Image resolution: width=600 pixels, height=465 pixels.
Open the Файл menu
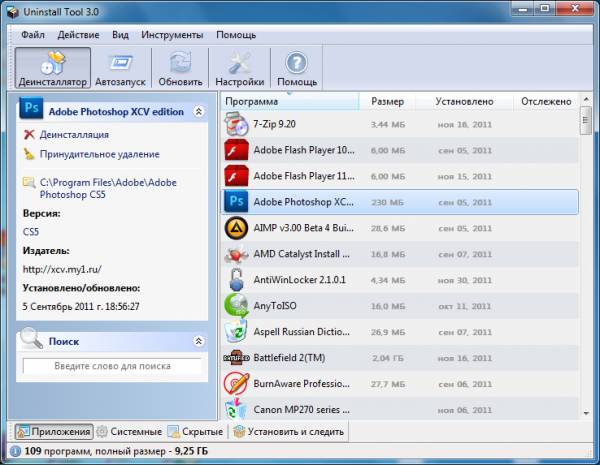tap(33, 35)
